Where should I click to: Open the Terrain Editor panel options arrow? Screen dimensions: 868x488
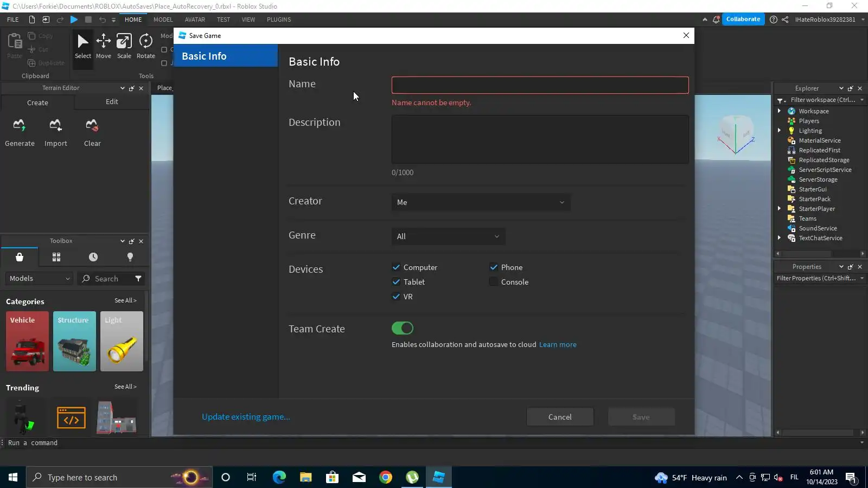123,88
